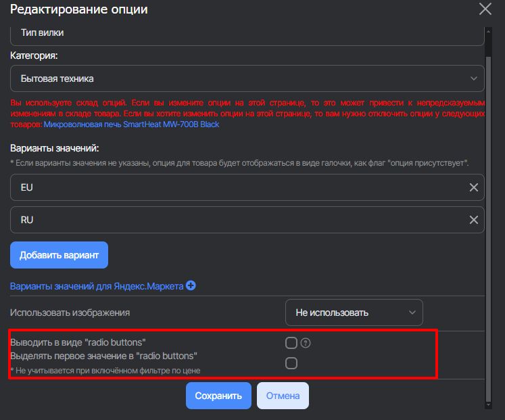Click into the RU variant field

pyautogui.click(x=237, y=220)
